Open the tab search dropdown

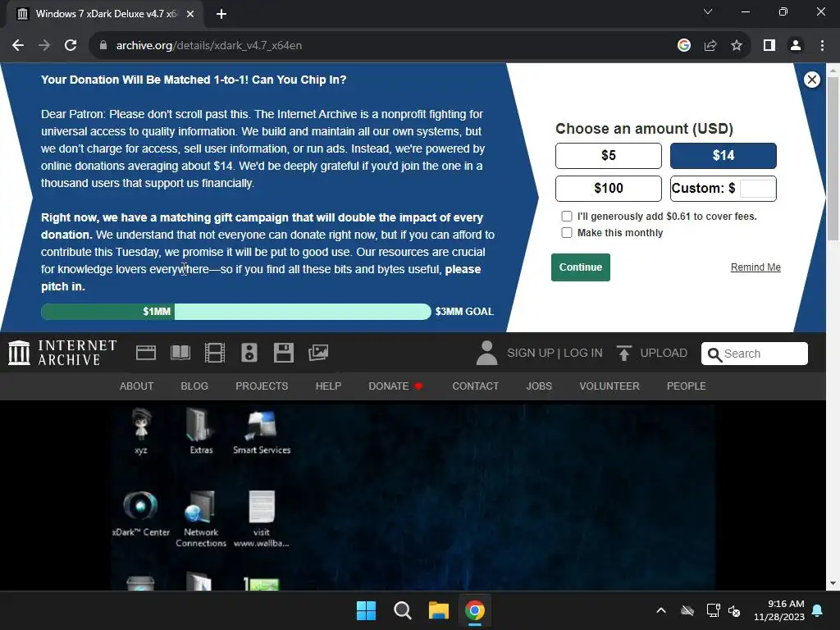[708, 11]
